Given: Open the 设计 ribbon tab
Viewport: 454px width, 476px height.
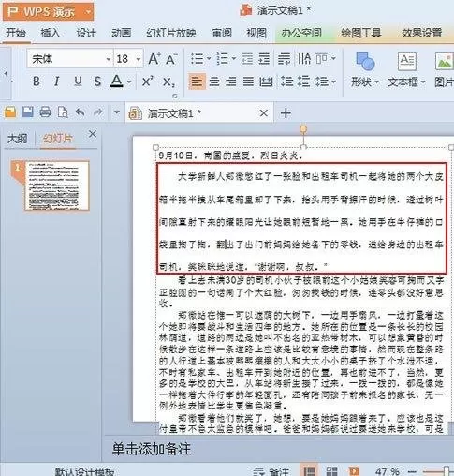Looking at the screenshot, I should 86,33.
